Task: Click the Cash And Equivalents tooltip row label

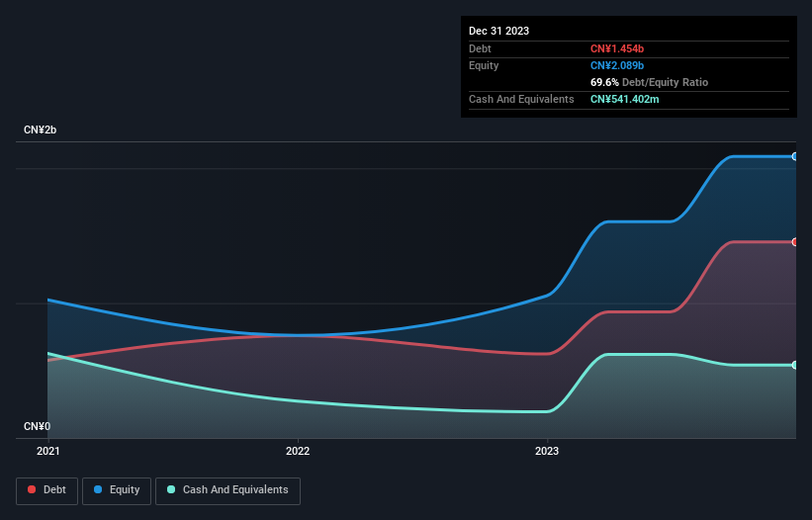Action: 521,99
